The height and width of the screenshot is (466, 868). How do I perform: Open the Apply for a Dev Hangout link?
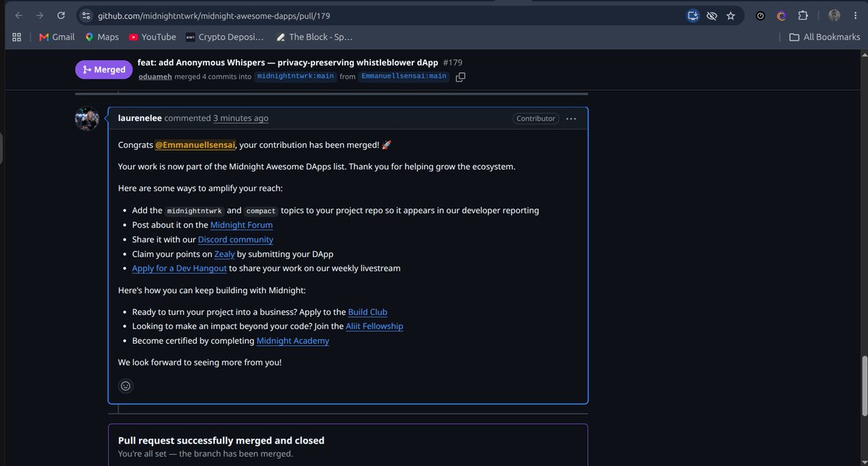179,268
